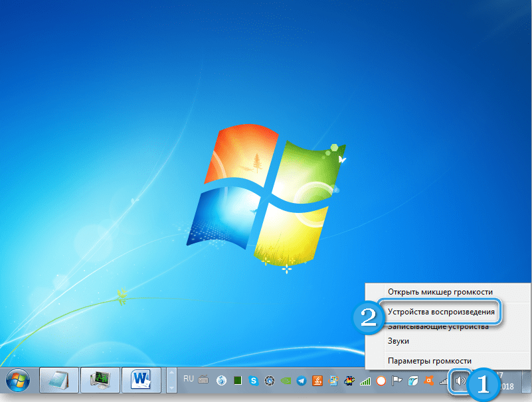This screenshot has height=402, width=532.
Task: Click the on-screen keyboard tray icon
Action: 203,381
